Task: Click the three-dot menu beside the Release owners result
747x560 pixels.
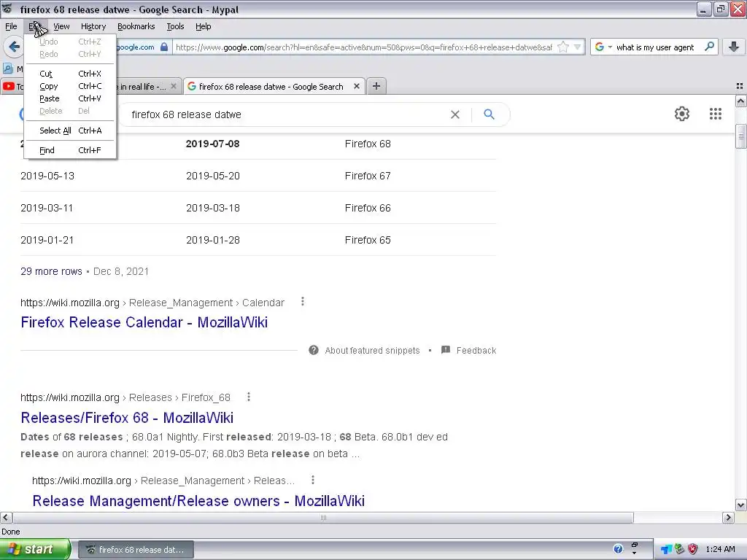Action: point(313,480)
